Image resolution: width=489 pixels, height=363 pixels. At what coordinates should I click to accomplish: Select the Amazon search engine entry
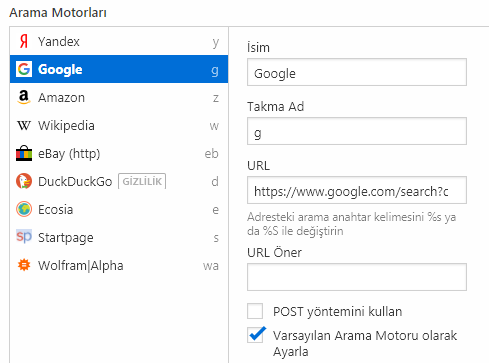[x=119, y=97]
